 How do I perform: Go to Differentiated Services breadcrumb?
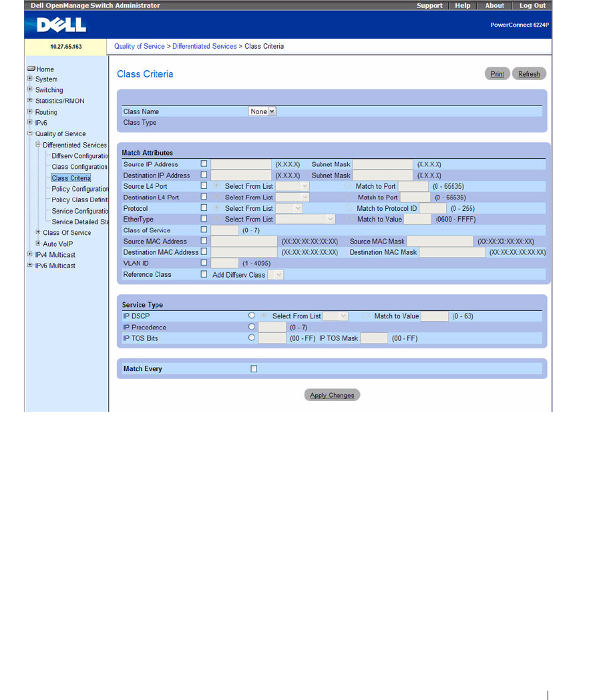pyautogui.click(x=204, y=47)
